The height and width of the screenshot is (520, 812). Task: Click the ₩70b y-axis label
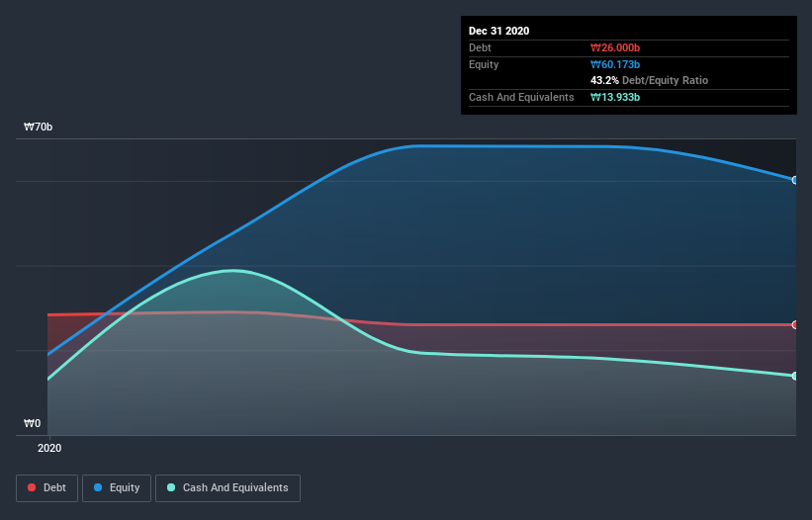(39, 127)
